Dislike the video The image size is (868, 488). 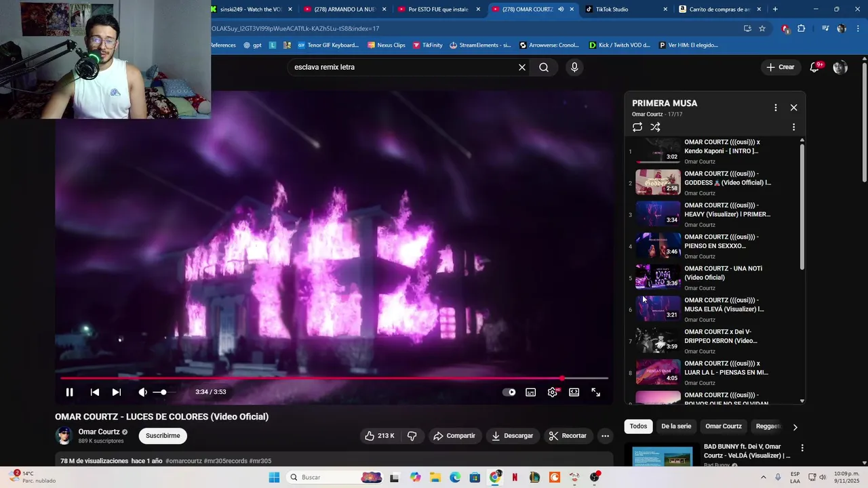412,436
